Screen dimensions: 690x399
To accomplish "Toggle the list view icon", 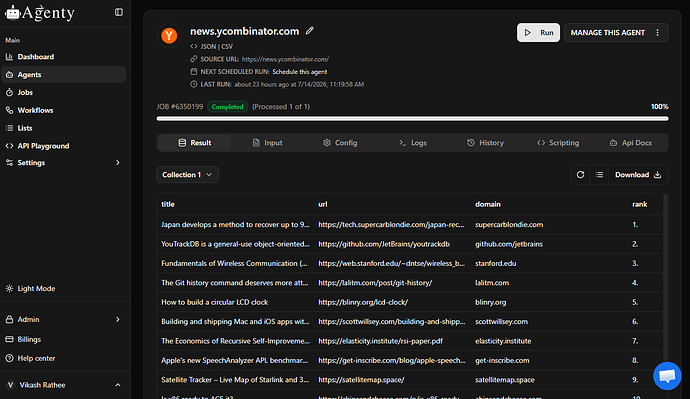I will click(x=599, y=175).
